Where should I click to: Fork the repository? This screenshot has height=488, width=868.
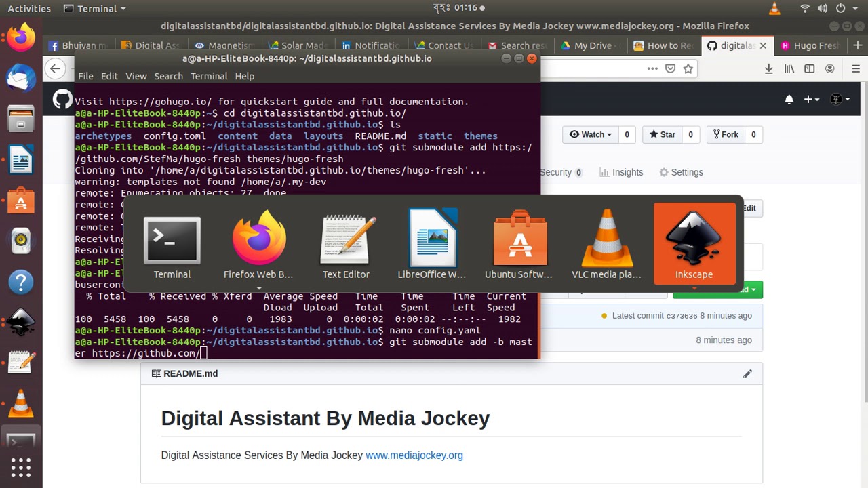[724, 134]
